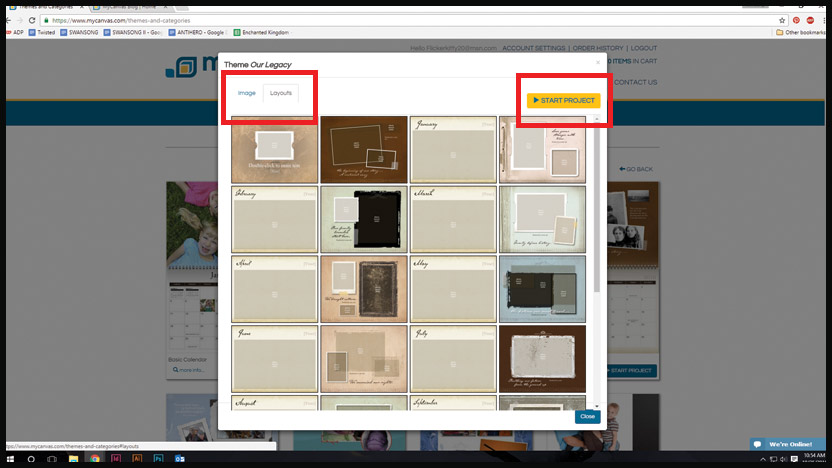Image resolution: width=832 pixels, height=468 pixels.
Task: Open Adobe Photoshop from the taskbar
Action: tap(158, 458)
